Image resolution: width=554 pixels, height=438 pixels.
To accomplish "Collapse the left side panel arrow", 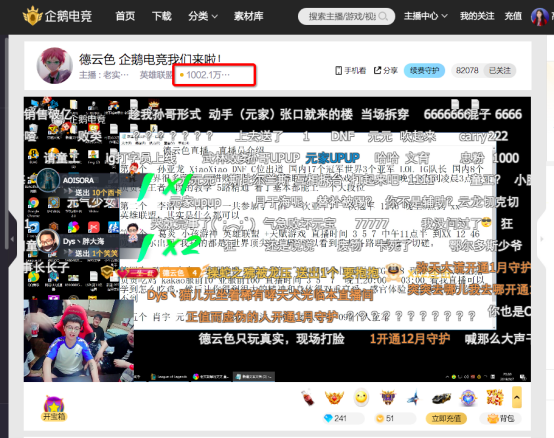I will point(12,239).
